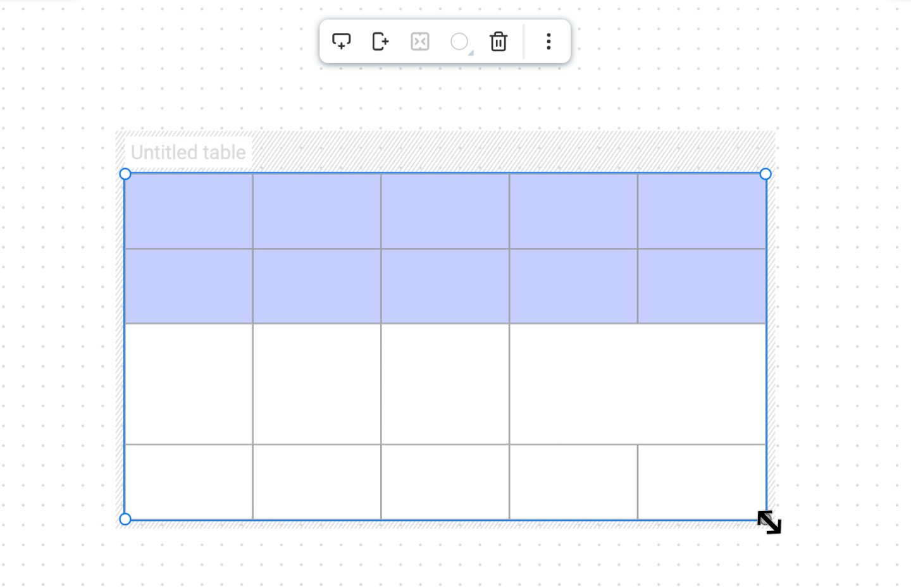
Task: Click the Untitled table title field
Action: (x=189, y=152)
